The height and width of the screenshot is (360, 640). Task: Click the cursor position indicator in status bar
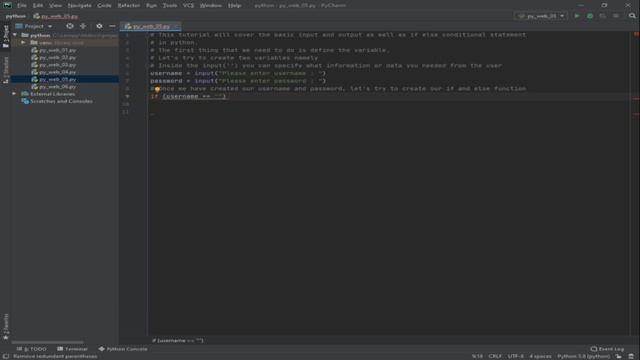click(x=477, y=356)
